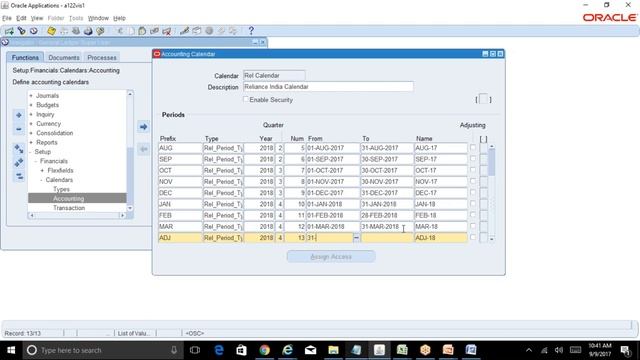This screenshot has height=360, width=640.
Task: Check Adjusting box for NOV-17 period
Action: [x=473, y=181]
